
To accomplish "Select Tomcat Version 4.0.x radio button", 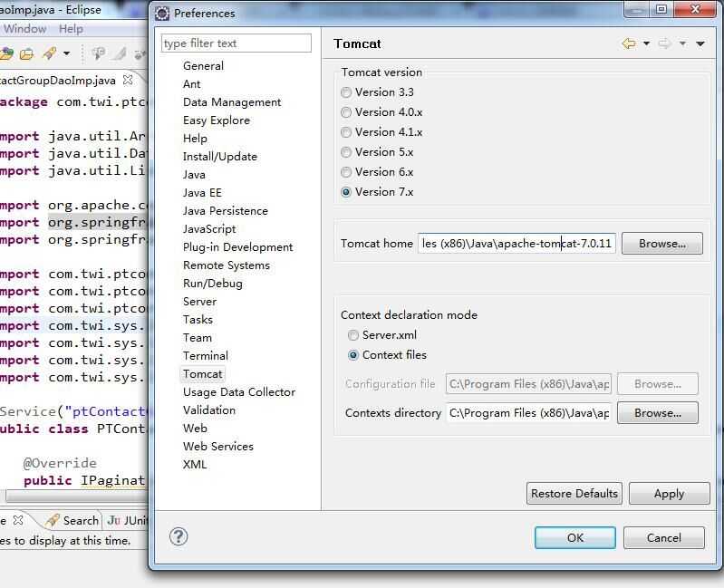I will click(346, 112).
